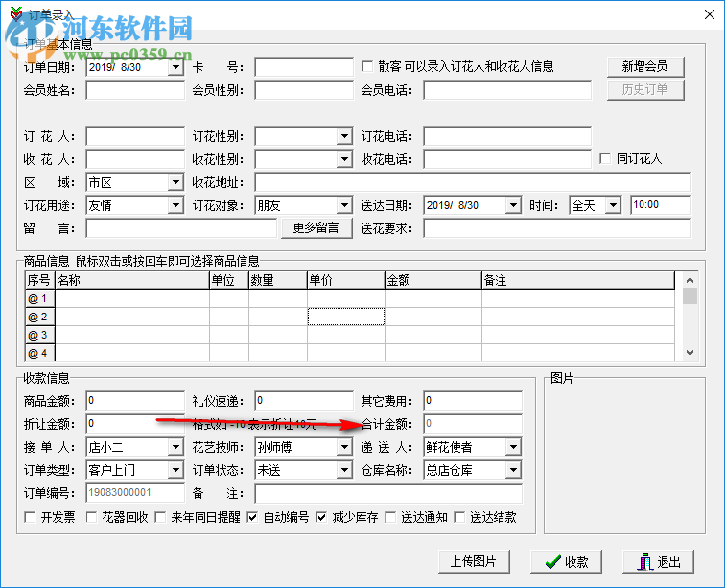This screenshot has height=588, width=725.
Task: Click the 商品金额 amount field
Action: (x=135, y=401)
